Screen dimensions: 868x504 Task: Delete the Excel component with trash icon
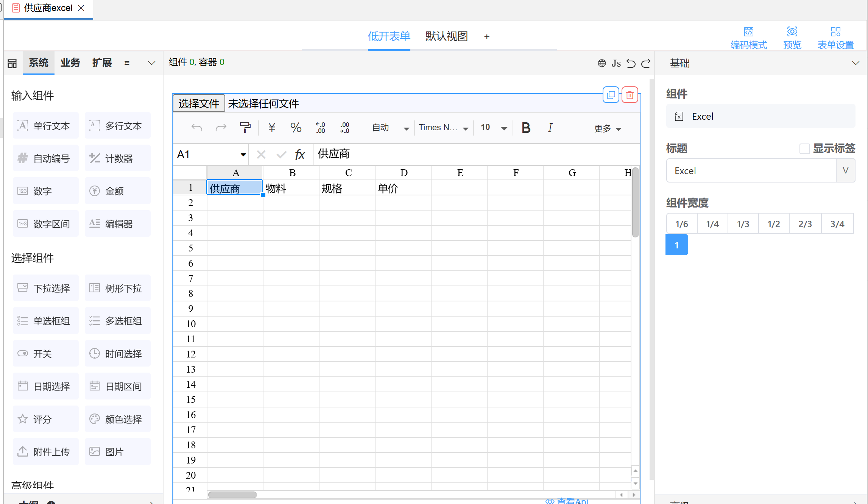[630, 95]
